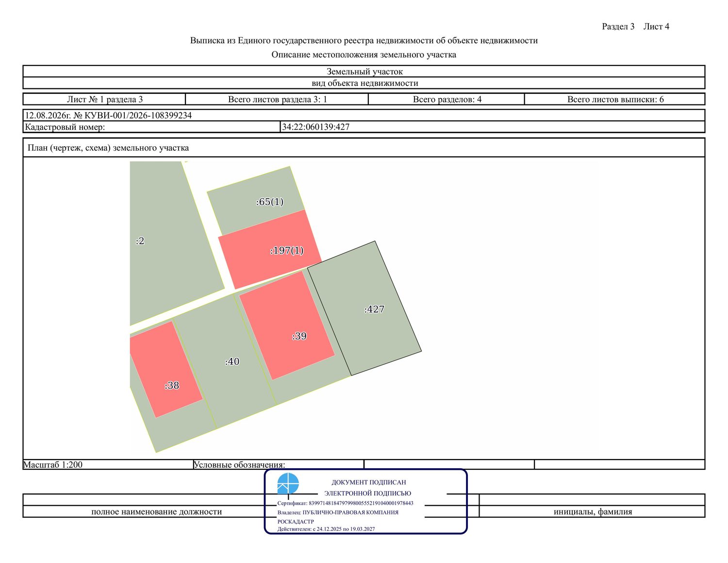Click the 'Кадастровый номер:' label
The image size is (728, 563).
tap(65, 127)
